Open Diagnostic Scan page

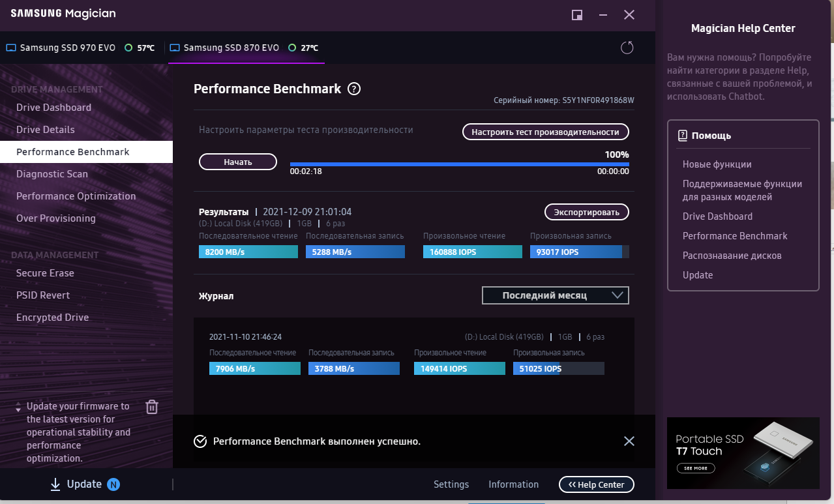[x=52, y=174]
